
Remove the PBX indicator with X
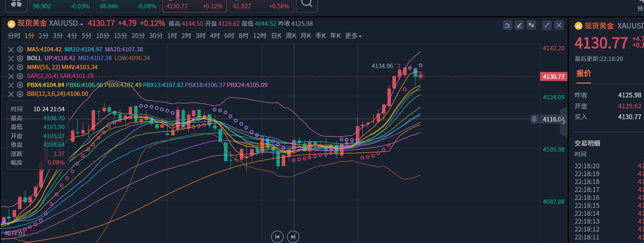pos(11,85)
